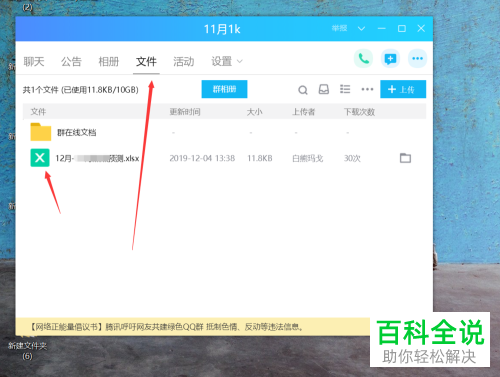This screenshot has height=377, width=500.
Task: Open the 活动 tab
Action: point(184,61)
